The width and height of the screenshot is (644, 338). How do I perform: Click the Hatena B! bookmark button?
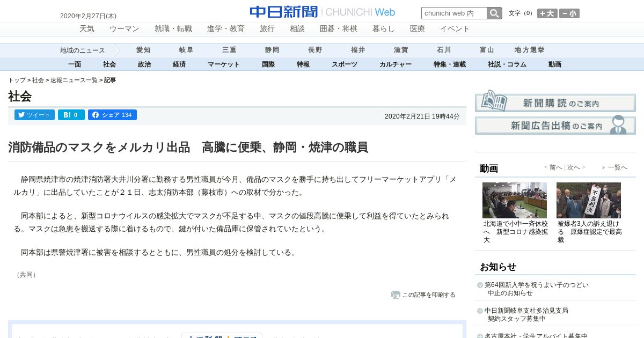click(x=71, y=115)
